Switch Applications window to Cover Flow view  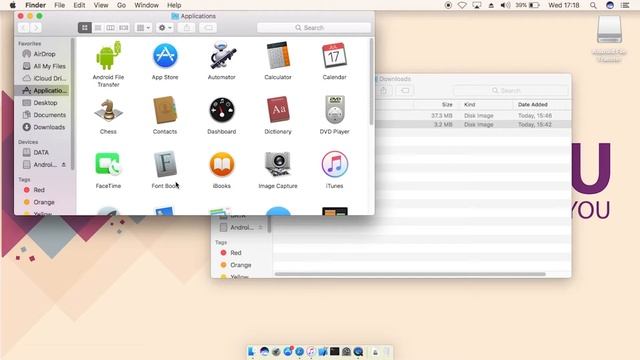coord(123,28)
